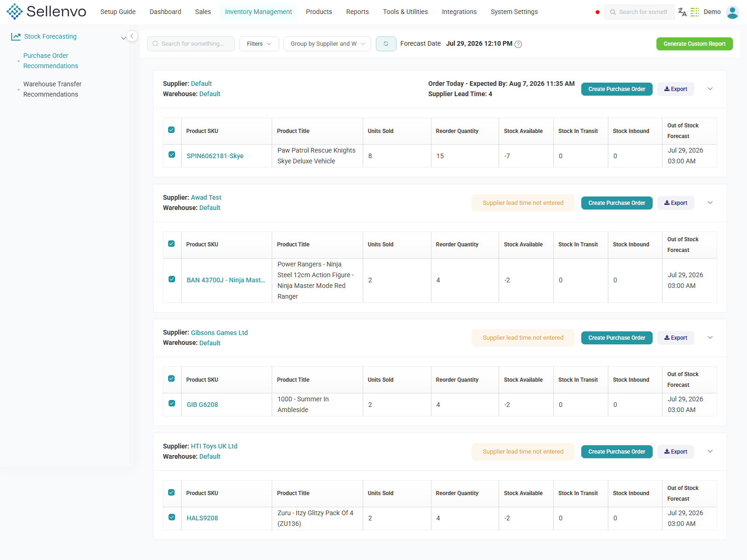
Task: Export the Default supplier group
Action: [x=676, y=89]
